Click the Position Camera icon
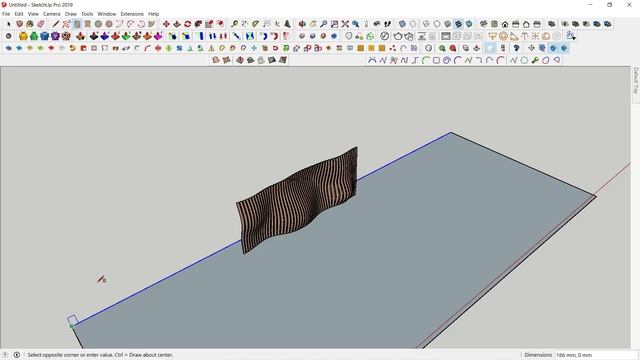Viewport: 640px width, 360px height. (366, 24)
